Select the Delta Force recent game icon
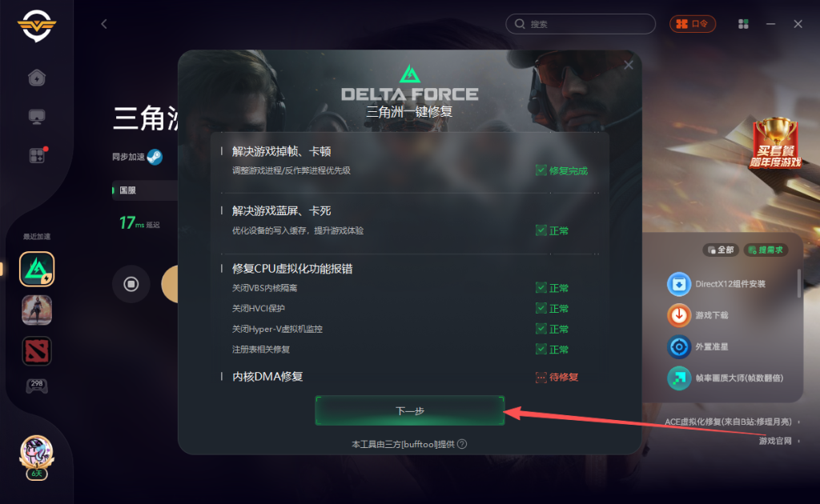 37,269
